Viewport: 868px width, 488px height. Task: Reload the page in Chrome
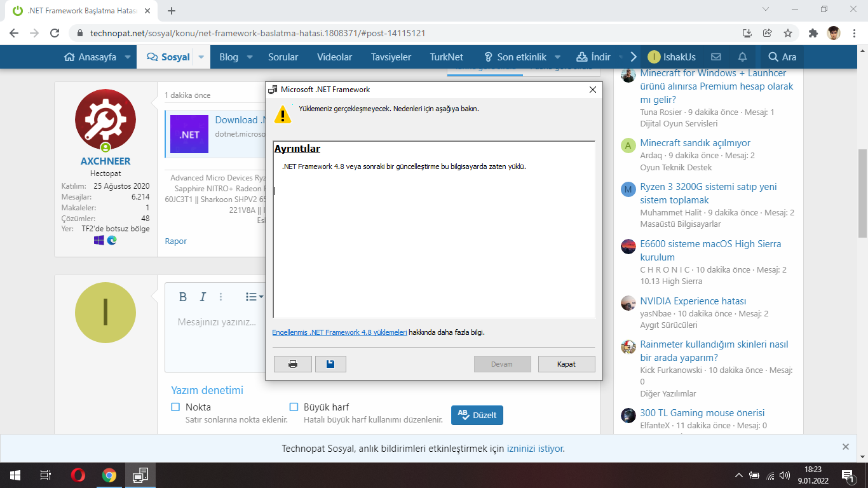pyautogui.click(x=55, y=33)
